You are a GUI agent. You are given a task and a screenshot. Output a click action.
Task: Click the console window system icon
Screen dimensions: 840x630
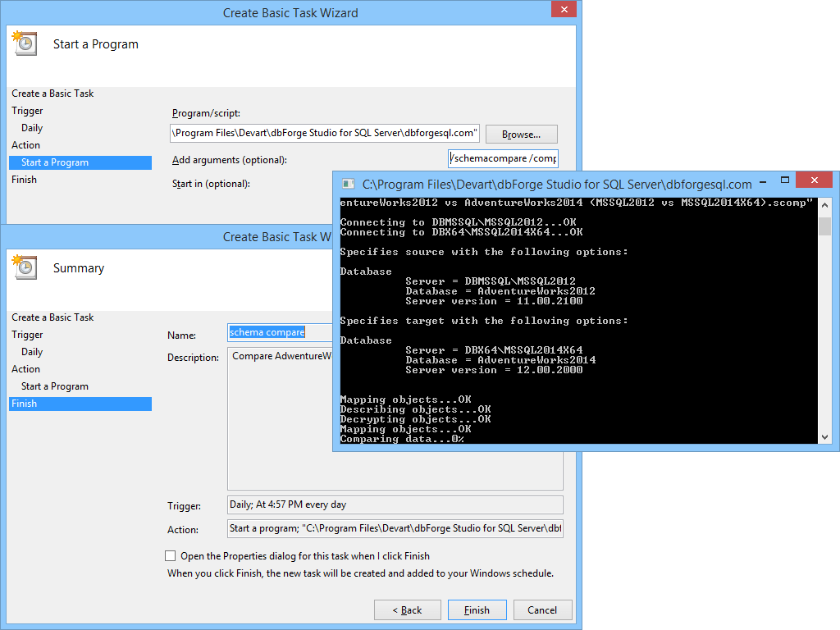point(348,184)
